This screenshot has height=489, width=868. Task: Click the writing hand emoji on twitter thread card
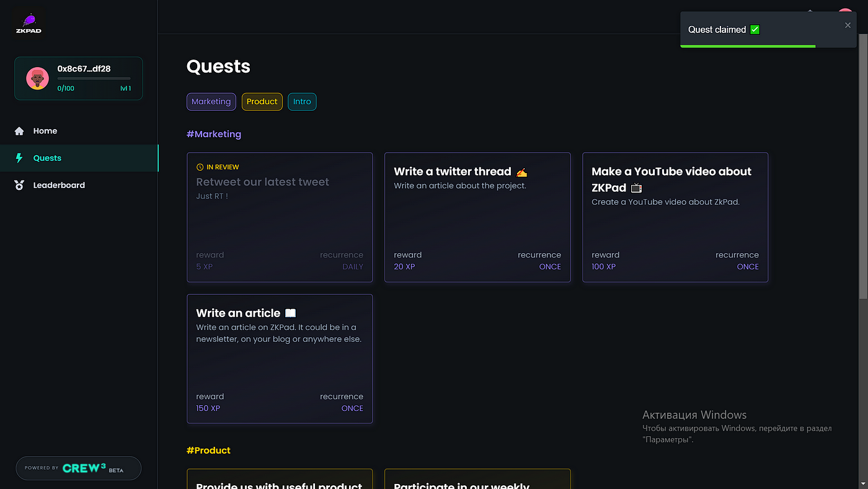pos(521,173)
